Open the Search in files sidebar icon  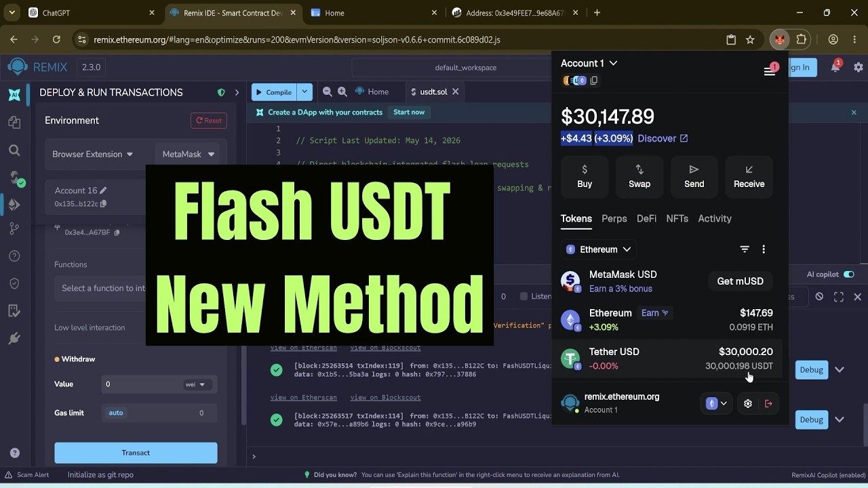coord(14,150)
